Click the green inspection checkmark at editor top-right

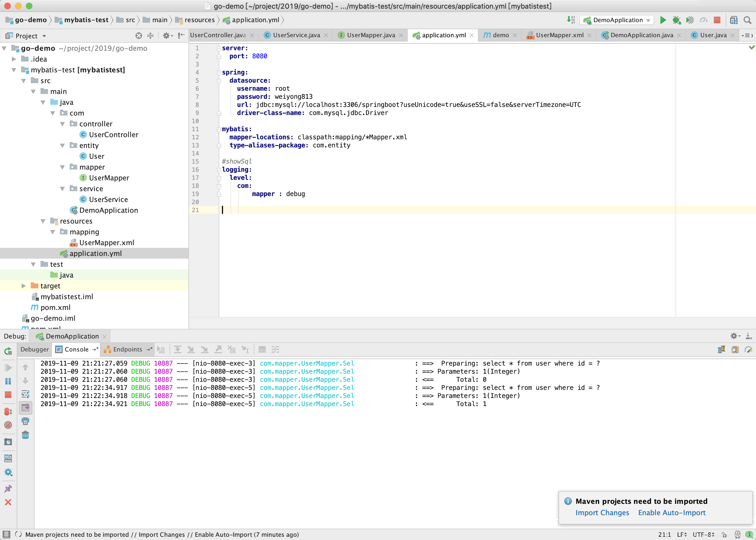click(751, 47)
